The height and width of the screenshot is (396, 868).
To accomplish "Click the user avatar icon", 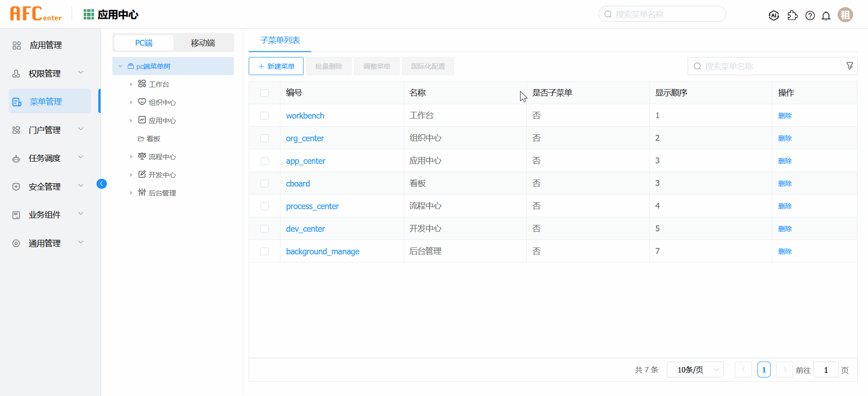I will 845,15.
